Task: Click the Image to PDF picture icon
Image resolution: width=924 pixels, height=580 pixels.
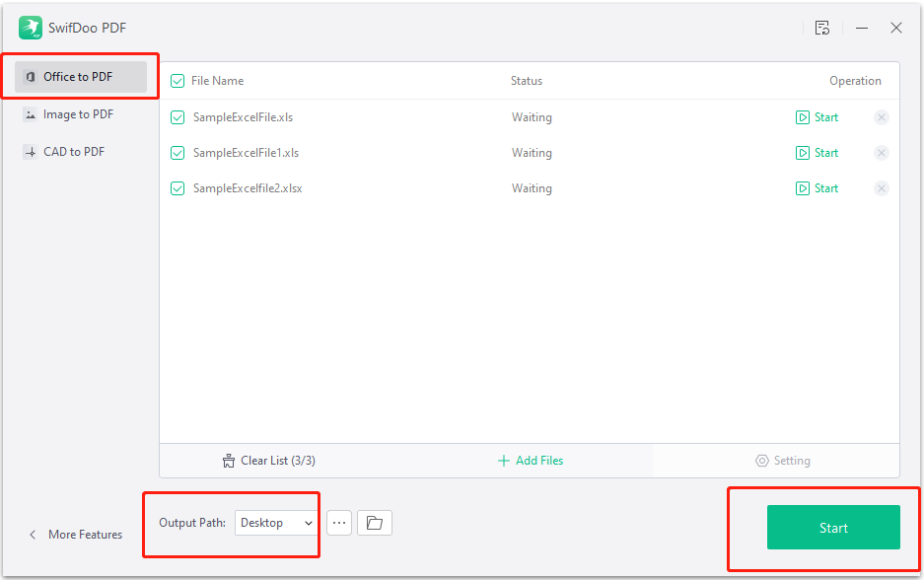Action: tap(31, 113)
